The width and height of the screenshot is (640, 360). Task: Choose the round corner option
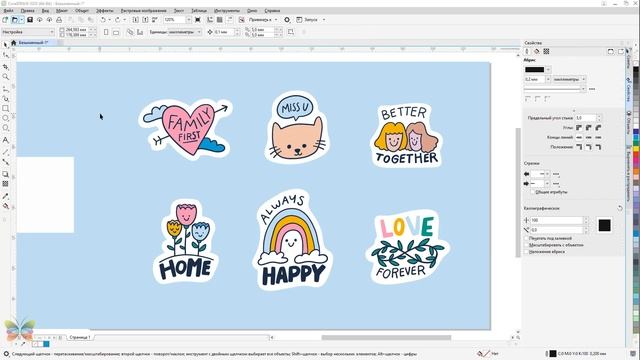coord(589,128)
